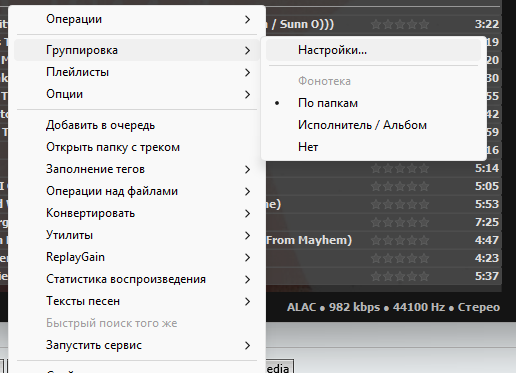The height and width of the screenshot is (373, 516).
Task: Expand the Операции над файлами submenu
Action: click(x=137, y=191)
